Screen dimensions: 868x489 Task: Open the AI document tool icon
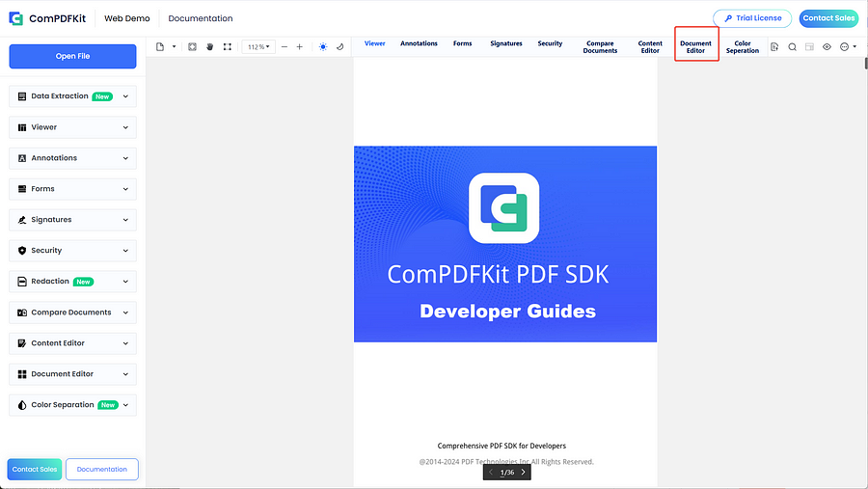pos(774,47)
